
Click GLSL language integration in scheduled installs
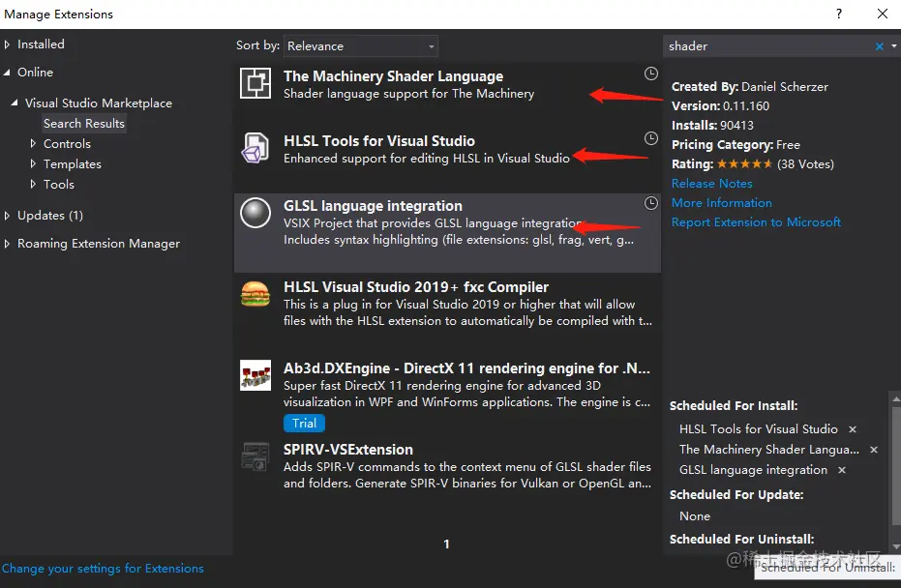tap(753, 470)
